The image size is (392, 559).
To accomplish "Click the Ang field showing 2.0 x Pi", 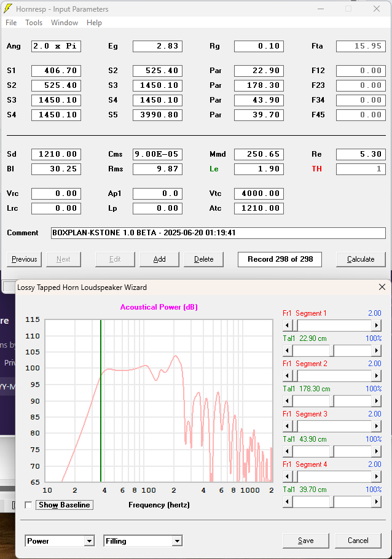I will point(56,46).
